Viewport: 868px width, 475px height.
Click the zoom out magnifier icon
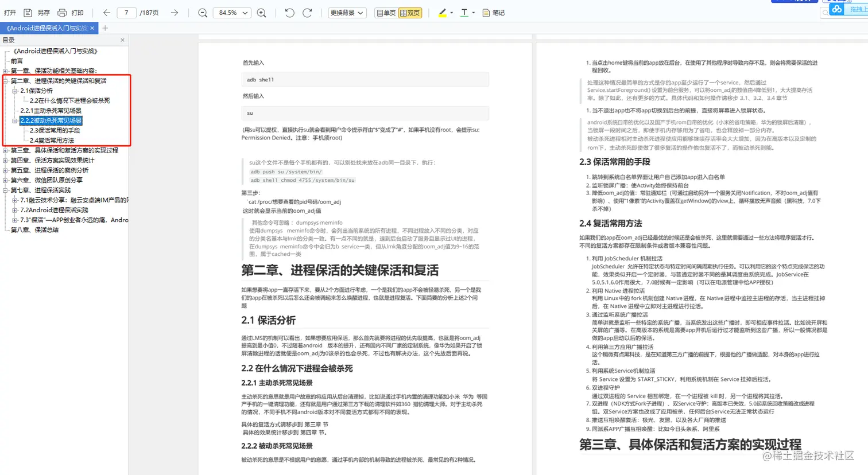(x=203, y=13)
